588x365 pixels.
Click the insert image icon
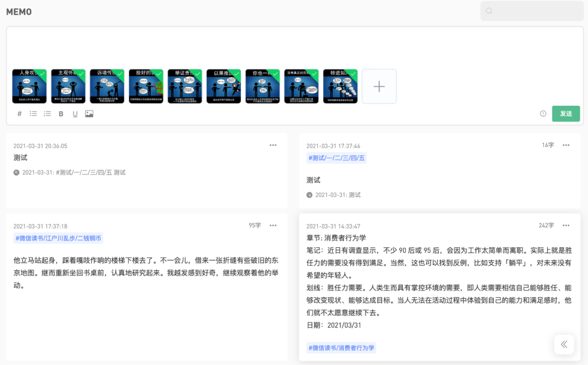point(89,114)
